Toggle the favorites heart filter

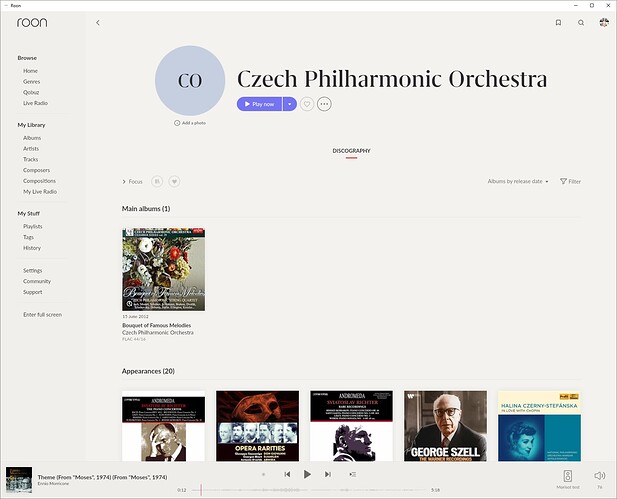click(x=174, y=181)
